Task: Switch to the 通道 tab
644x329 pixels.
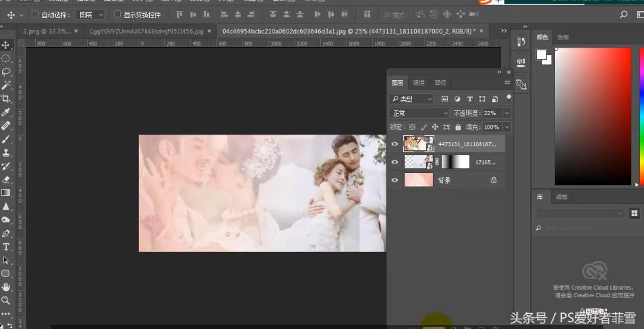Action: (x=419, y=83)
